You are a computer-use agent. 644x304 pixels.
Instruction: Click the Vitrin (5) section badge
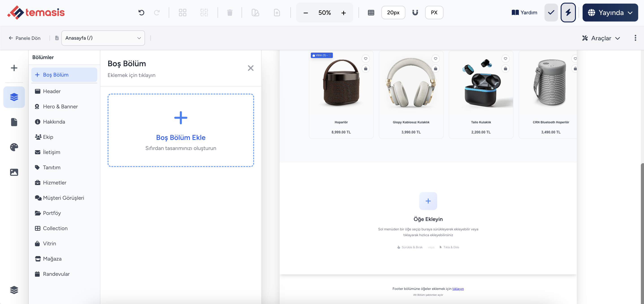tap(322, 55)
